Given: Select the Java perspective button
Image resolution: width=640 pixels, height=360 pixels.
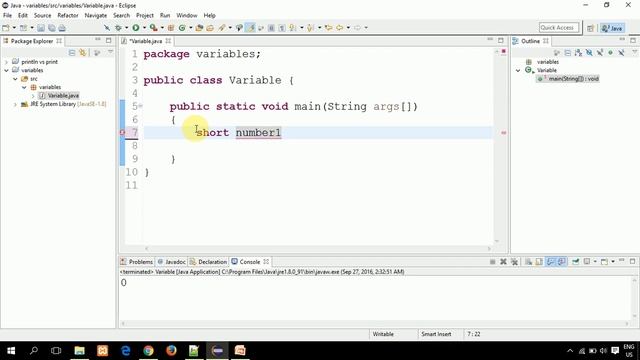Looking at the screenshot, I should point(612,28).
